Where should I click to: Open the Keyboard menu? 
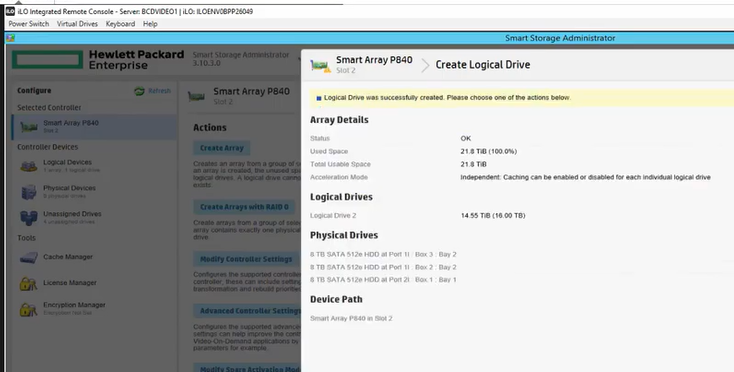[x=120, y=24]
